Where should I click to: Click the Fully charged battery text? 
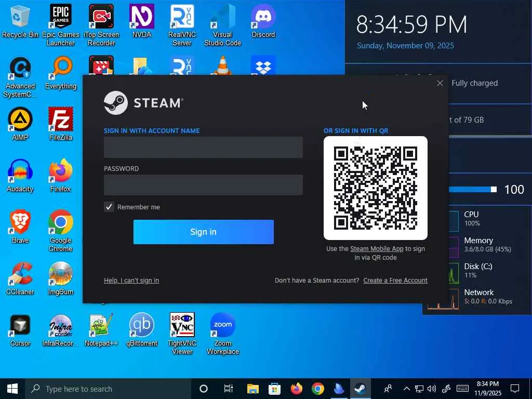click(475, 83)
